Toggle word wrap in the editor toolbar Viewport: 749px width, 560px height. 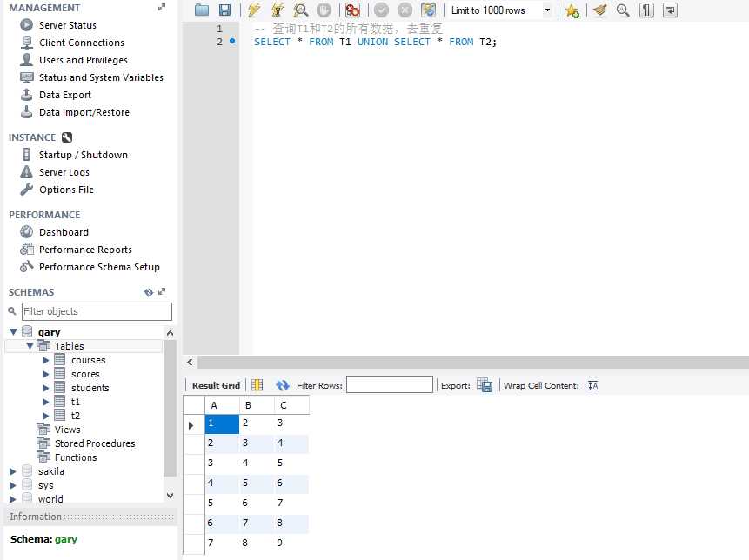670,10
